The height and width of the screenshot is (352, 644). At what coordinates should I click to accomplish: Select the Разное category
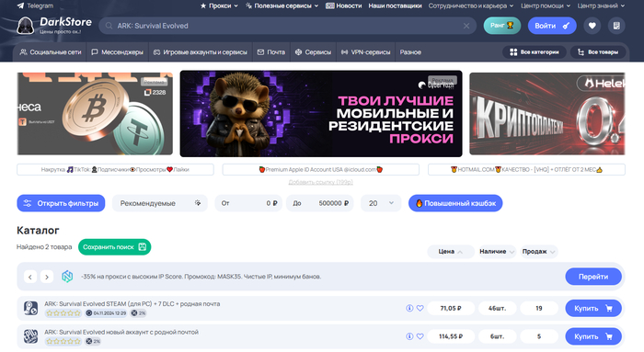pos(410,52)
